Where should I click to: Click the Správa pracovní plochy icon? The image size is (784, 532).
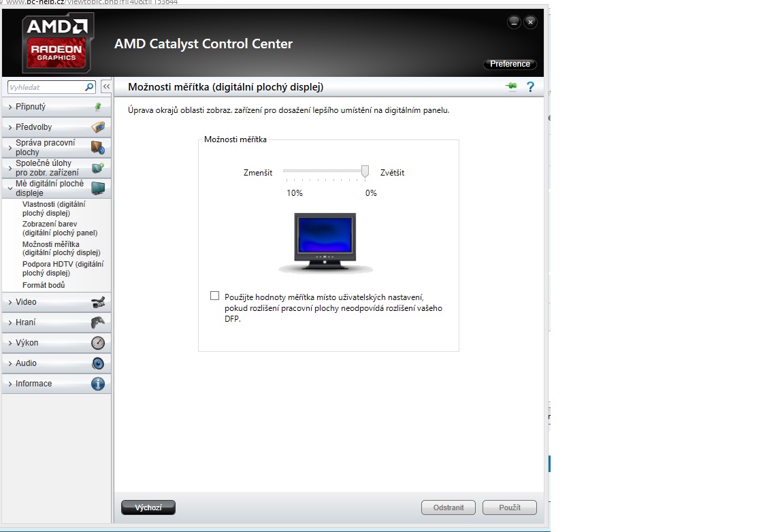click(x=98, y=148)
